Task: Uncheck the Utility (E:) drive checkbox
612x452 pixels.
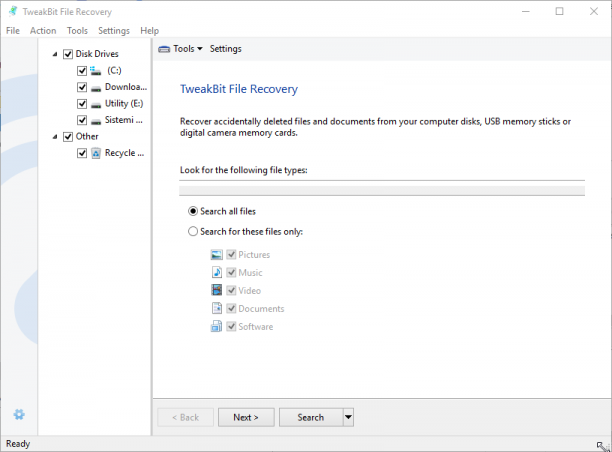Action: pos(82,104)
